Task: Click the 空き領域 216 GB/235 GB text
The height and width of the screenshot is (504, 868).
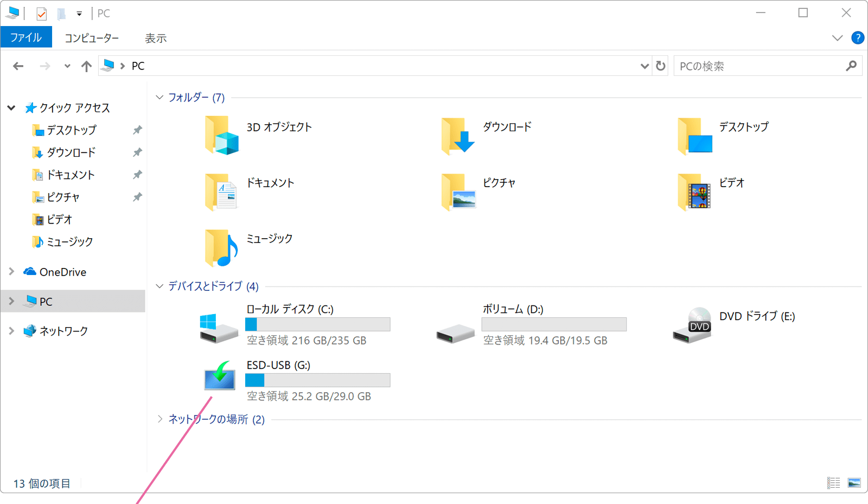Action: [307, 340]
